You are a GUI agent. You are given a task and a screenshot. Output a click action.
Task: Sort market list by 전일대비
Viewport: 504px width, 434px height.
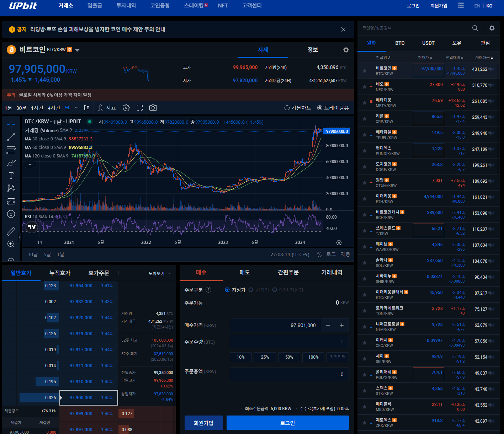click(x=455, y=58)
